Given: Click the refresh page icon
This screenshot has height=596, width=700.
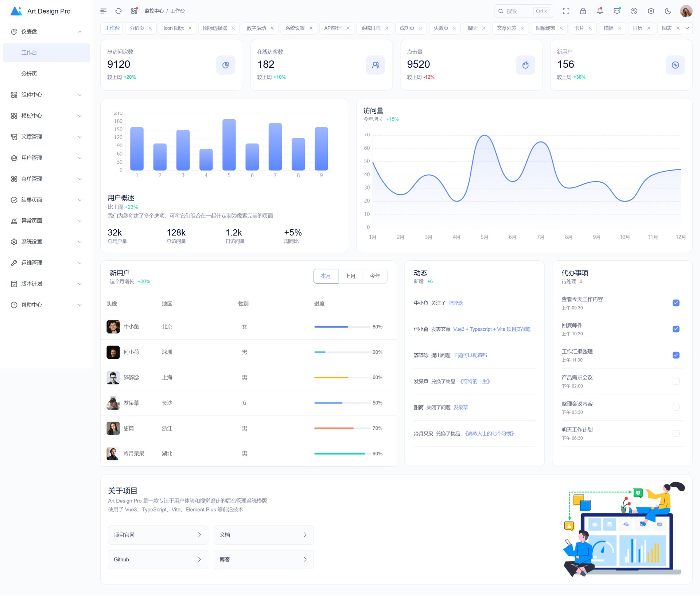Looking at the screenshot, I should click(x=118, y=11).
